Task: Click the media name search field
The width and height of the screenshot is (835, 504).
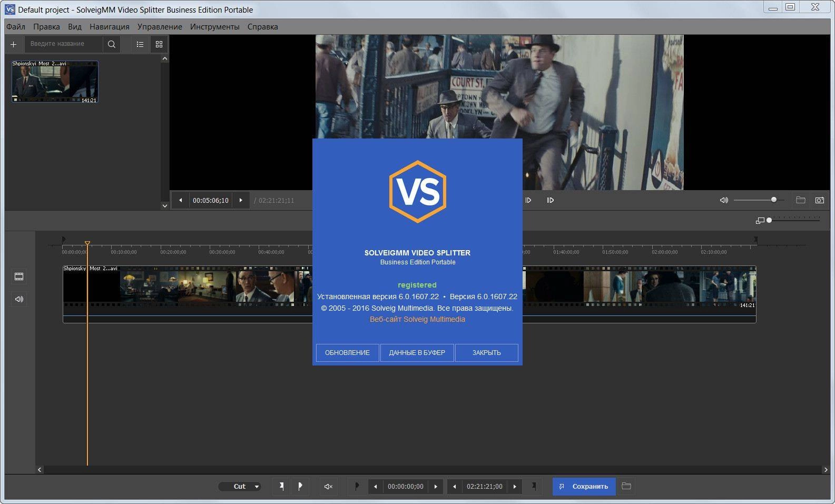Action: 64,44
